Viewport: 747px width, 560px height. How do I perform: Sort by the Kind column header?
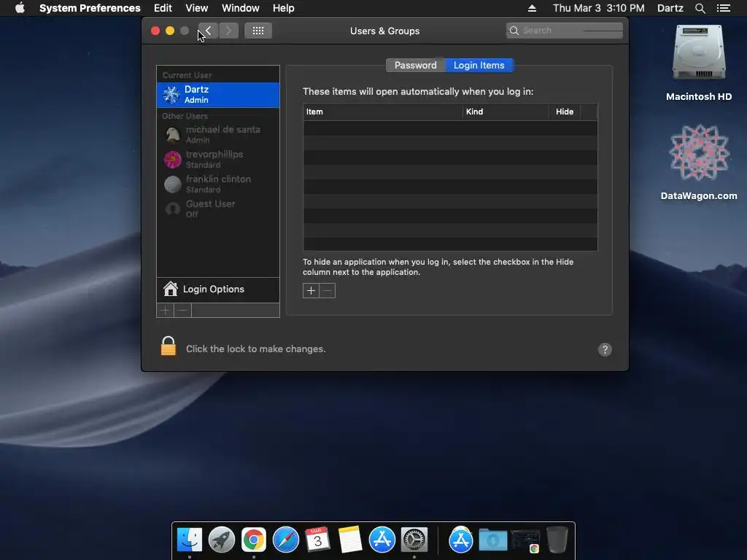click(506, 112)
